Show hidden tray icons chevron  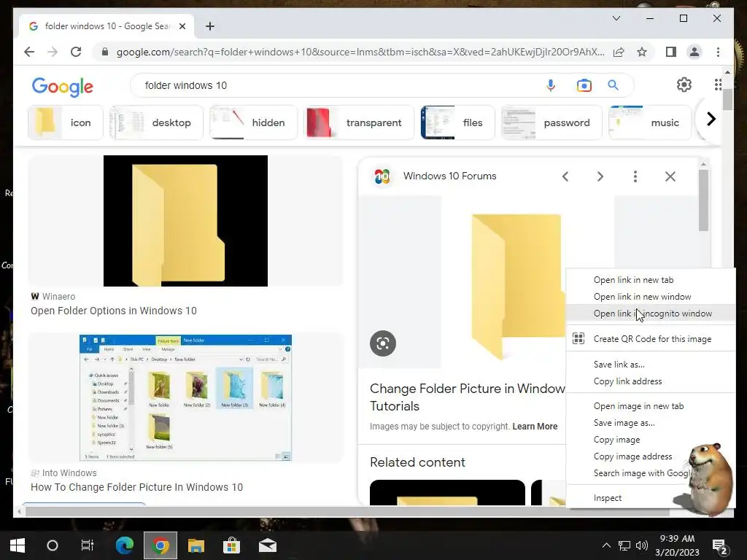pyautogui.click(x=606, y=545)
